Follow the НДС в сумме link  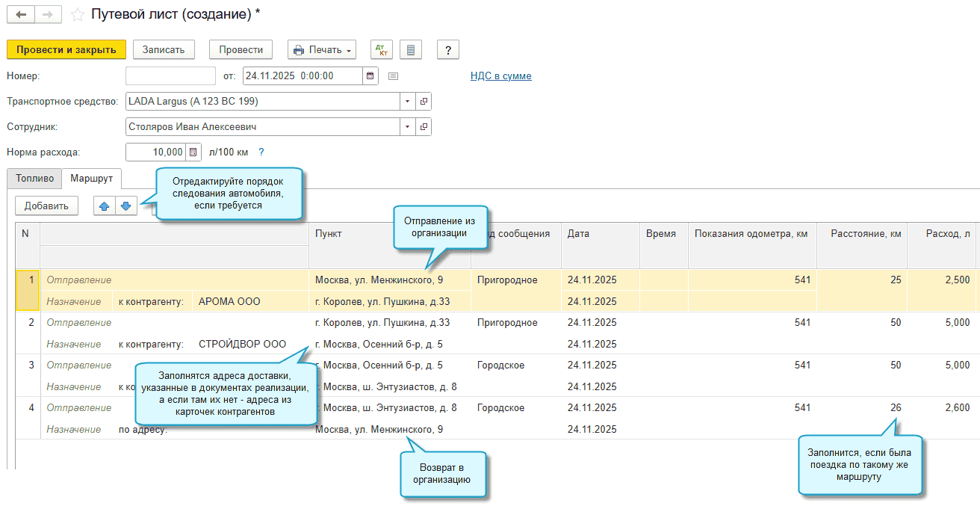[x=500, y=76]
